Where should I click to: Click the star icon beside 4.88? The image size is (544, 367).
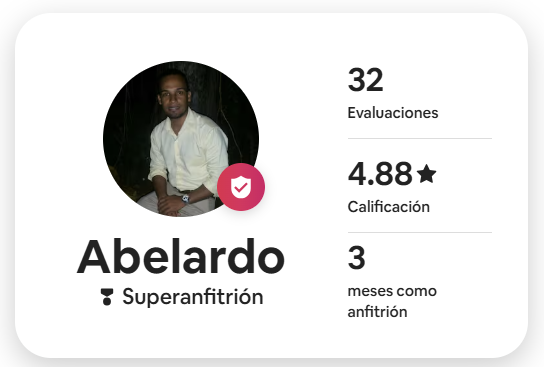426,174
